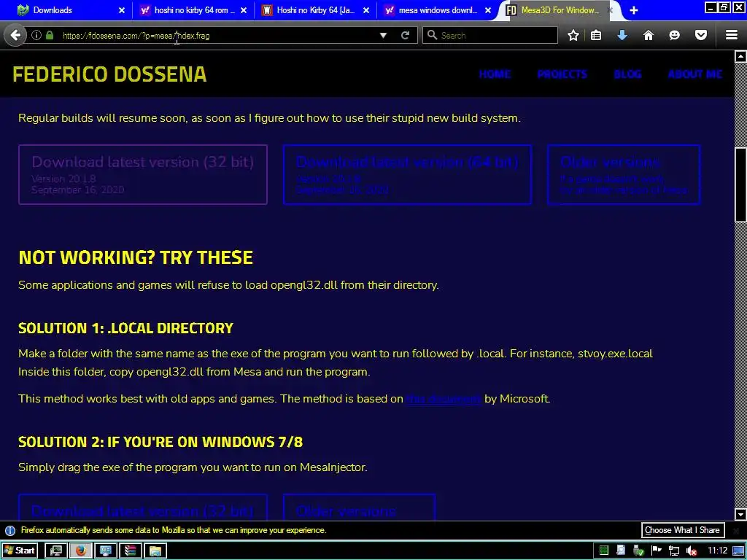Viewport: 747px width, 560px height.
Task: Open BLOG in site menu
Action: point(627,74)
